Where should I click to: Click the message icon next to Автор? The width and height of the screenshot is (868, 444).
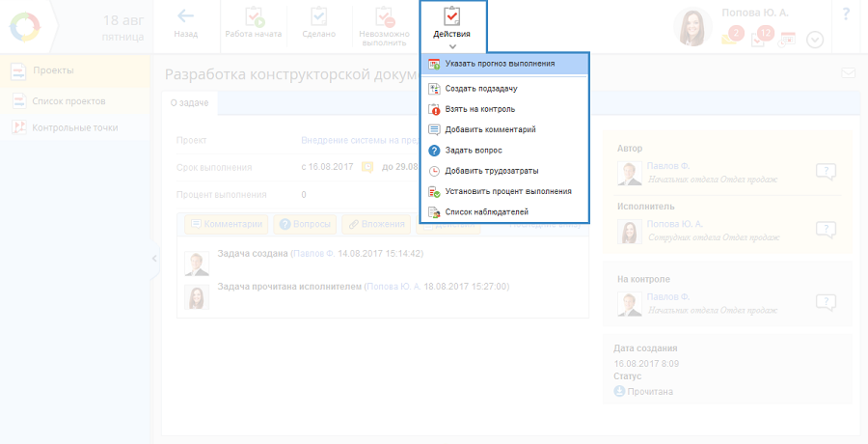[825, 172]
